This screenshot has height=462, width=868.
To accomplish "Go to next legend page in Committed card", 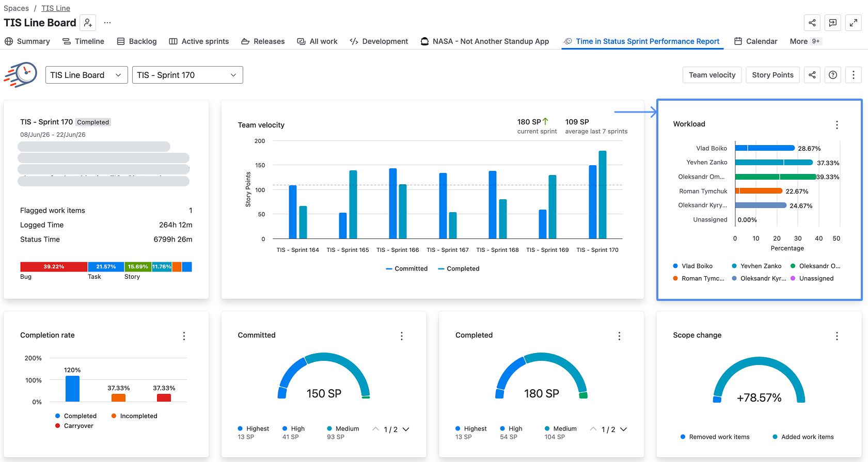I will [406, 429].
